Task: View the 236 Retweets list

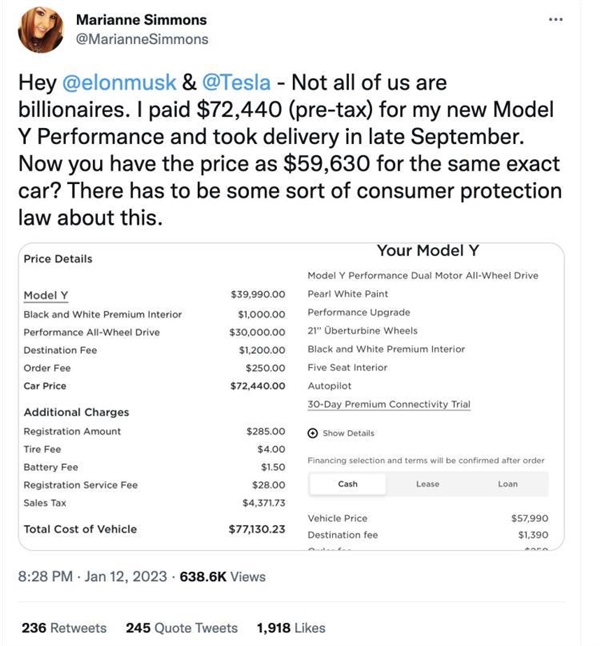Action: [64, 628]
